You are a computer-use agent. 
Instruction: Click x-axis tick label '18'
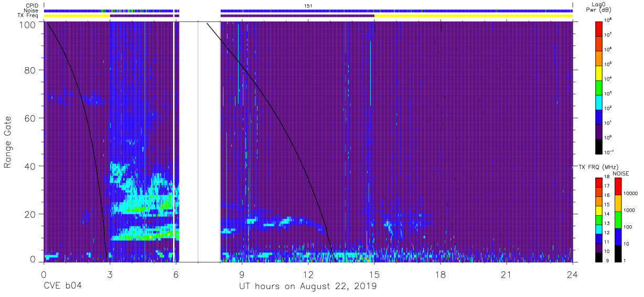(441, 274)
